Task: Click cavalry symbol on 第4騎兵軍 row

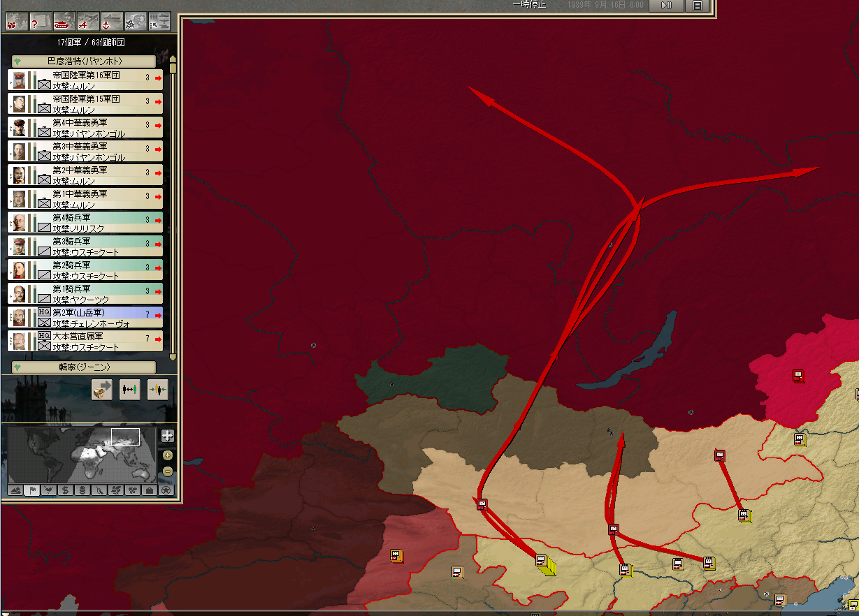Action: coord(44,227)
